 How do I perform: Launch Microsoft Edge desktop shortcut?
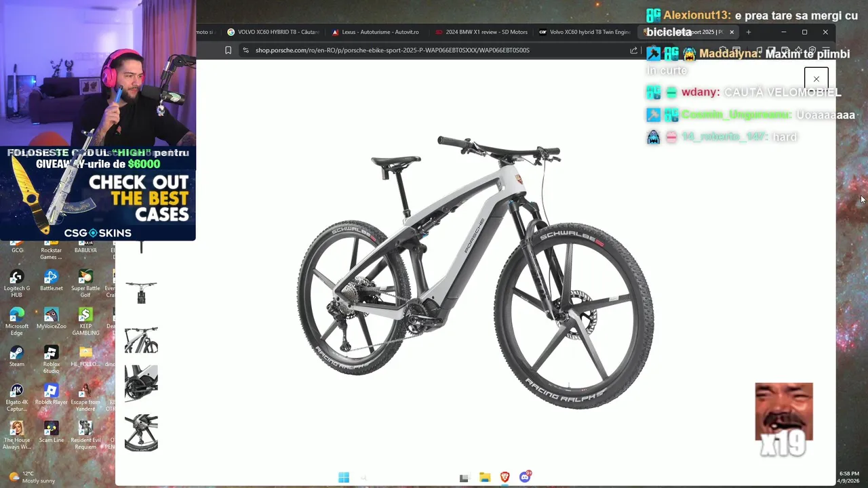click(x=17, y=321)
